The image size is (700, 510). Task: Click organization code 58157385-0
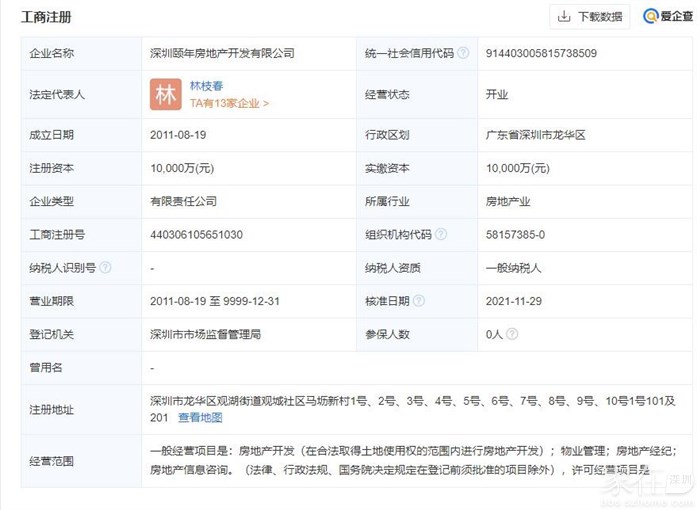(515, 235)
